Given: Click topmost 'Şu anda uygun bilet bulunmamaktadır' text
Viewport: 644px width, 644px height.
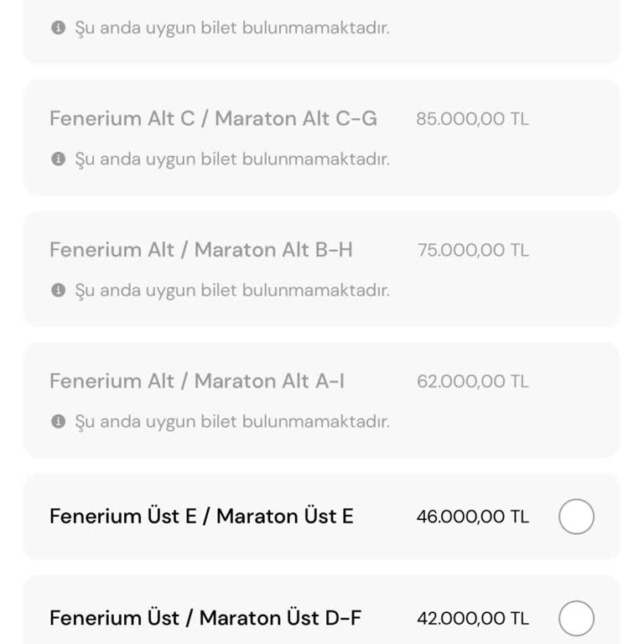Looking at the screenshot, I should coord(232,28).
